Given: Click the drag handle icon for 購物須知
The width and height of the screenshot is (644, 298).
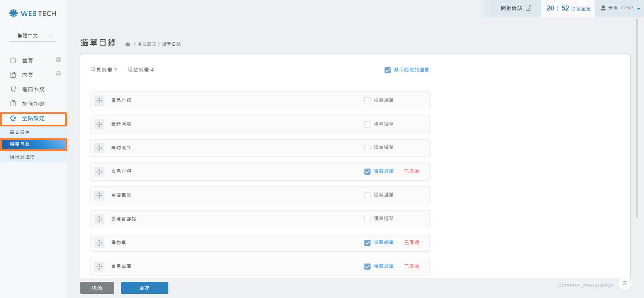Looking at the screenshot, I should (99, 148).
